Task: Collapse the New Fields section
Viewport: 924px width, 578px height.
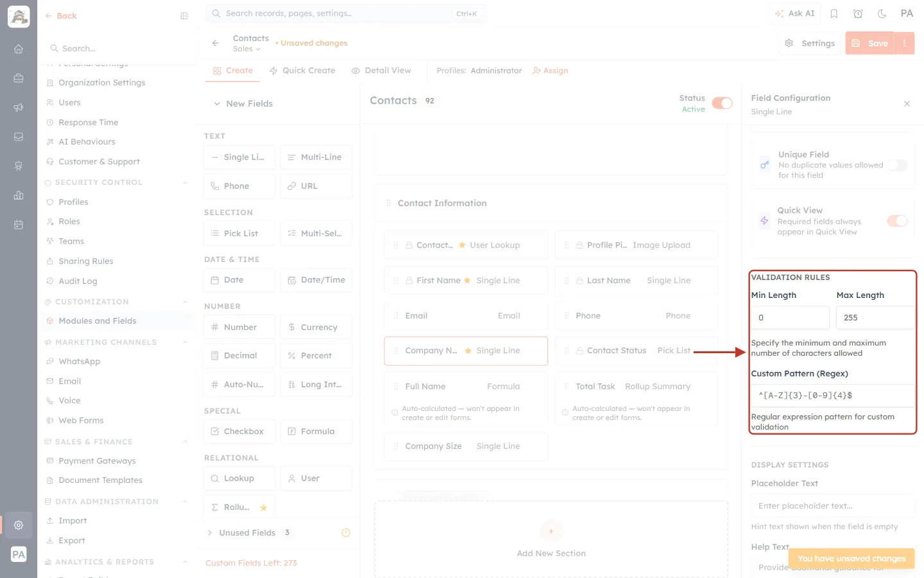Action: point(217,103)
